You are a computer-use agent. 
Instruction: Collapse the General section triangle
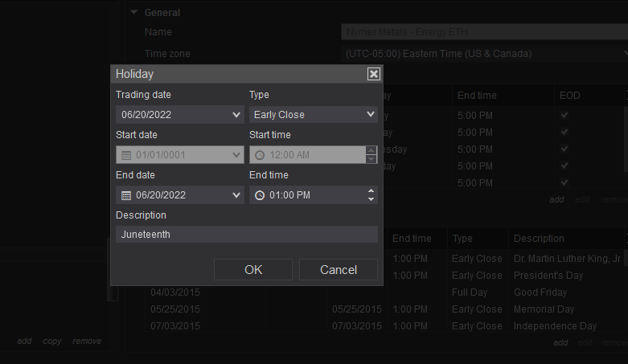tap(134, 13)
